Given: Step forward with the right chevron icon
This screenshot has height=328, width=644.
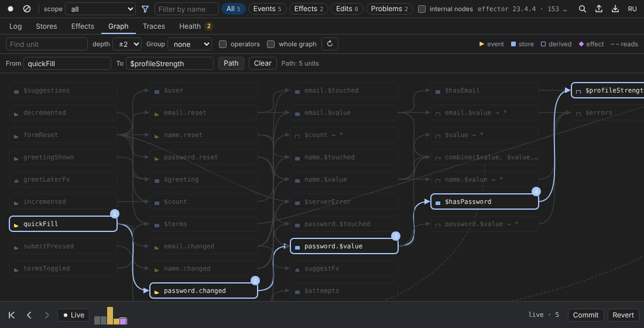Looking at the screenshot, I should pyautogui.click(x=47, y=315).
